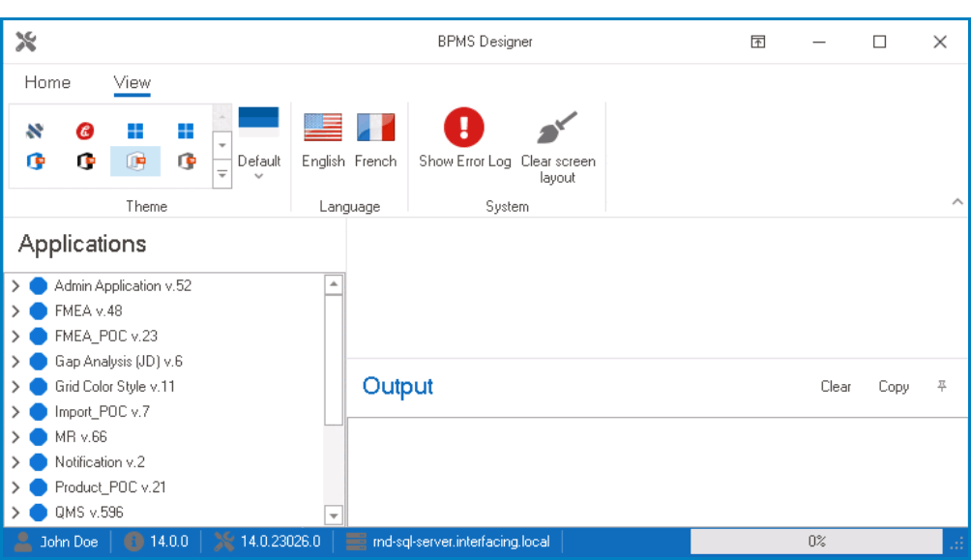Expand the FMEA_POC v.23 node
971x560 pixels.
(16, 336)
